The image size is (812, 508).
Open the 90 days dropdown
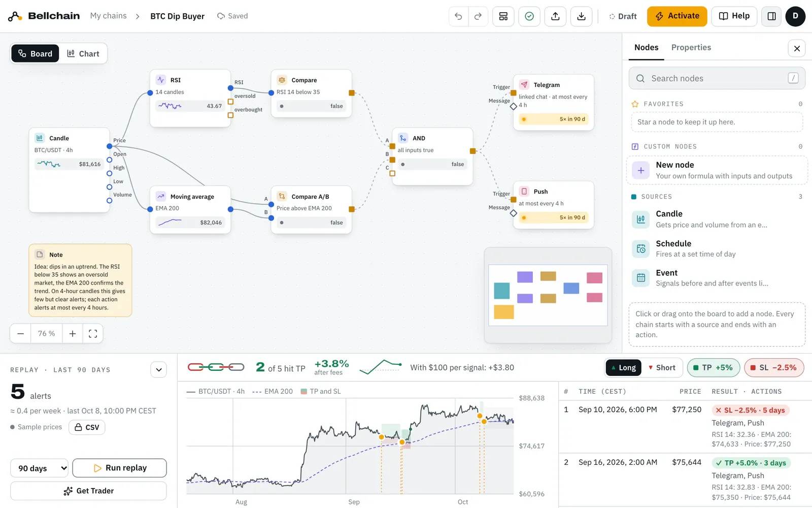[39, 468]
